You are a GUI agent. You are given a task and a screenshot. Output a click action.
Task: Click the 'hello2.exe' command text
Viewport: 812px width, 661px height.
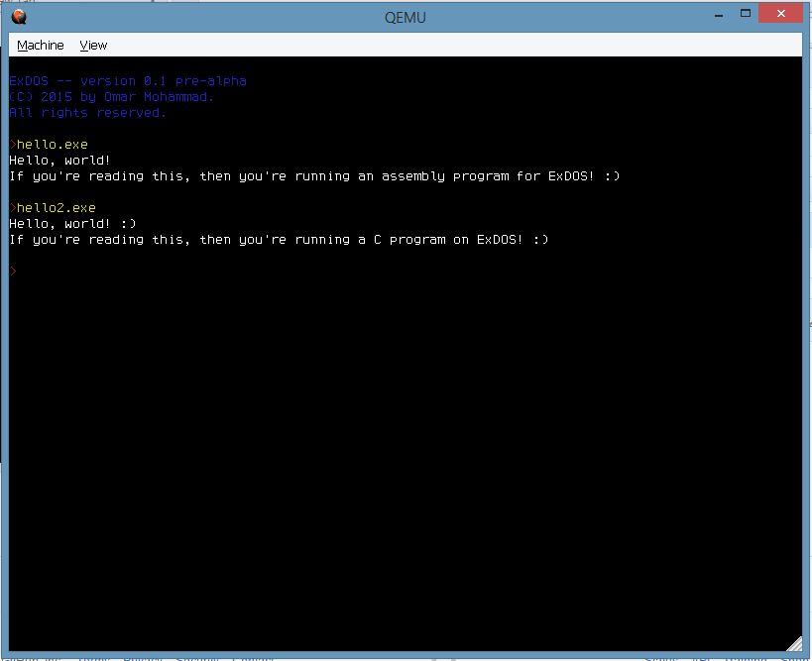click(57, 208)
